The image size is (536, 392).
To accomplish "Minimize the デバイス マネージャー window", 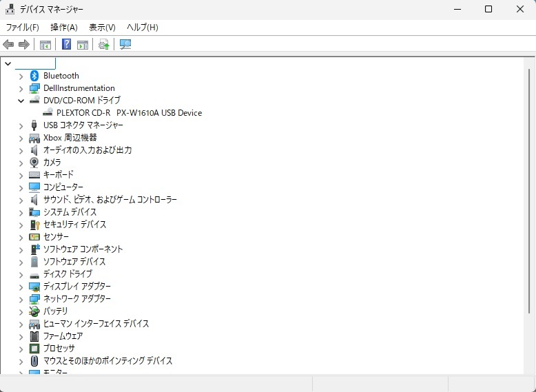I will pos(457,9).
